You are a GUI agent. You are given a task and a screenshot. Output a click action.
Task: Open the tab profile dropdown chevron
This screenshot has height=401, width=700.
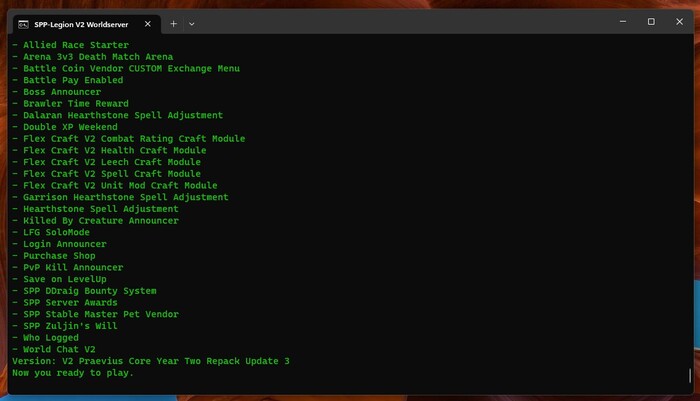click(x=192, y=24)
